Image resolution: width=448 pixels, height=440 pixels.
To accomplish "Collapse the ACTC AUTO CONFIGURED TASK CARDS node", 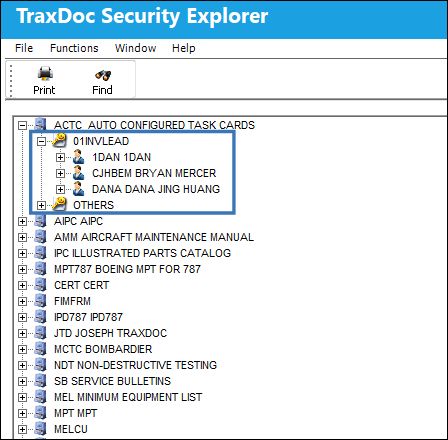I will 22,125.
